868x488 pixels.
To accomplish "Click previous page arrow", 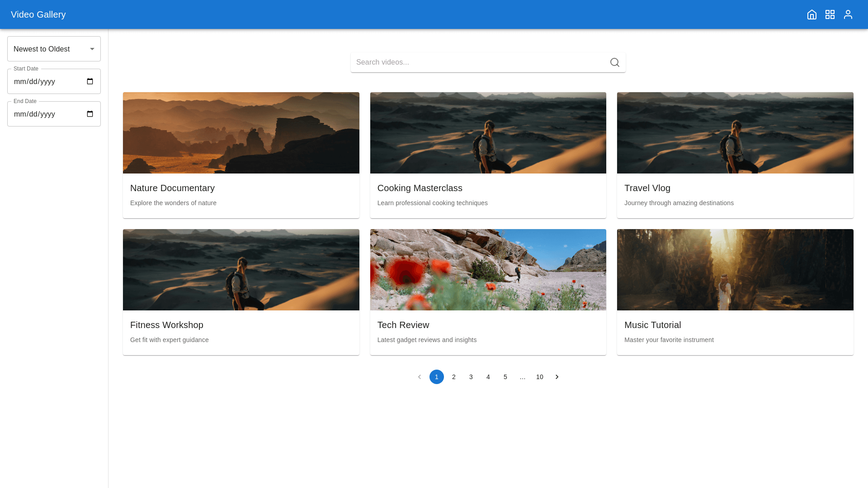I will pyautogui.click(x=419, y=377).
